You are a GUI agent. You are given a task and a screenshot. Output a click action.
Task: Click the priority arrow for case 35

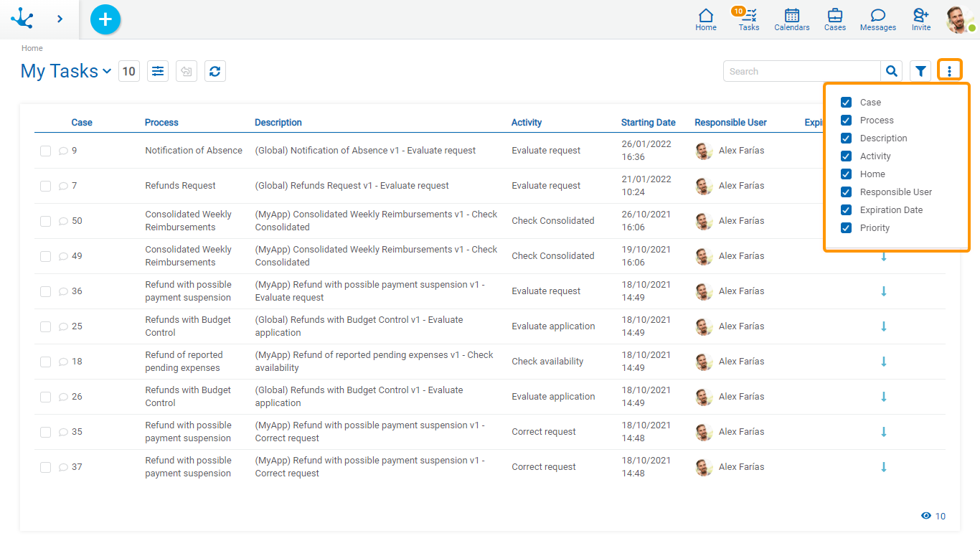884,432
